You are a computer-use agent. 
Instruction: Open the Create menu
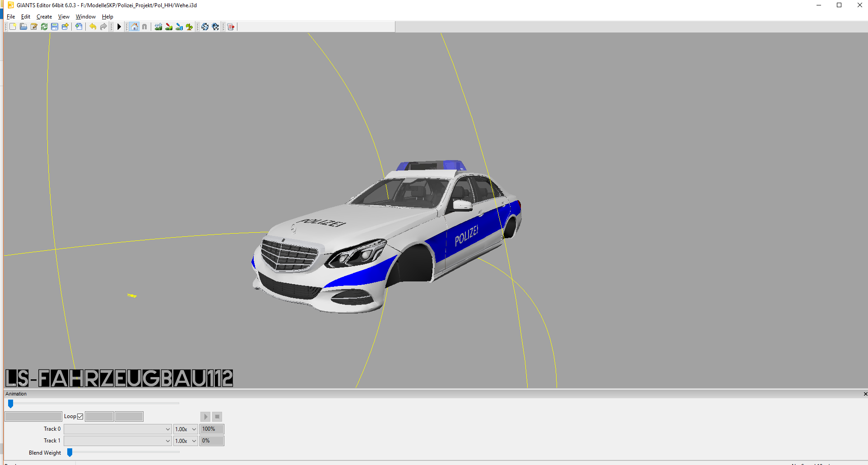pos(44,17)
